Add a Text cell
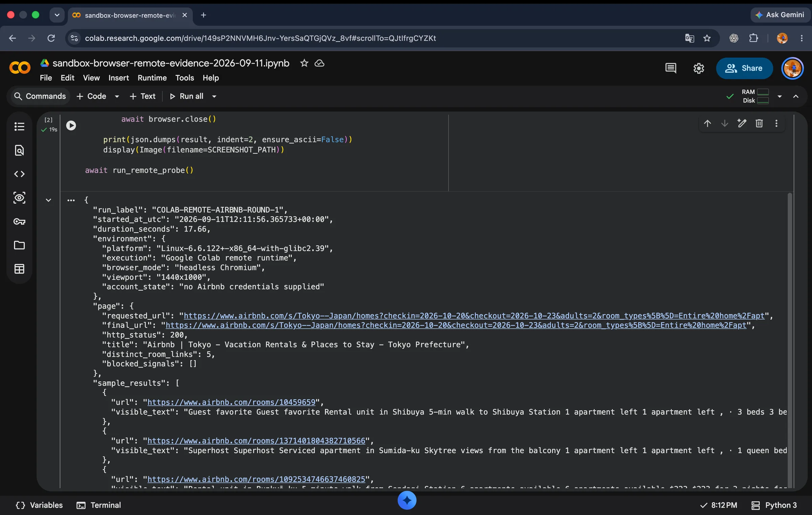 click(x=142, y=96)
